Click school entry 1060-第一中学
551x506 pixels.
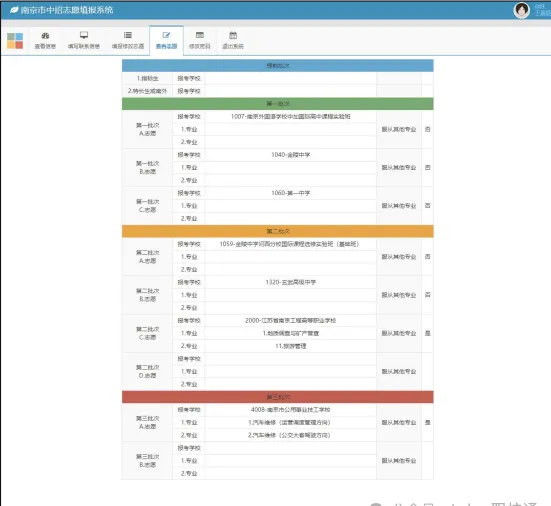[x=291, y=193]
